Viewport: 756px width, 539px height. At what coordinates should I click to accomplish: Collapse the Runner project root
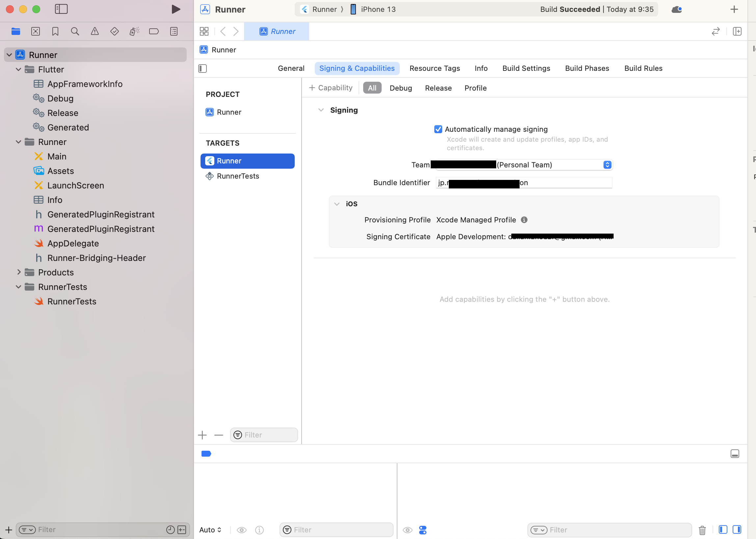point(9,55)
